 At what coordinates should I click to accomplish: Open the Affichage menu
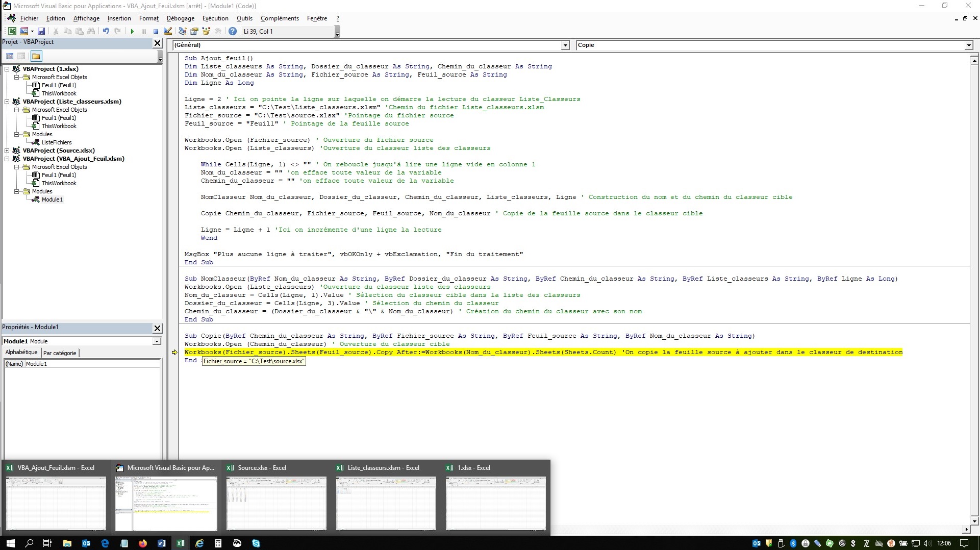pyautogui.click(x=86, y=18)
